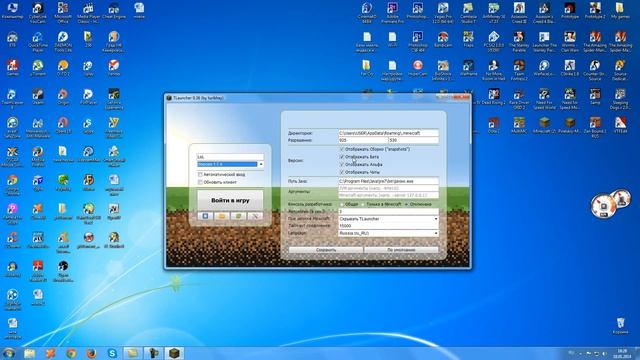This screenshot has width=640, height=360.
Task: Click the Samp desktop icon
Action: [595, 97]
